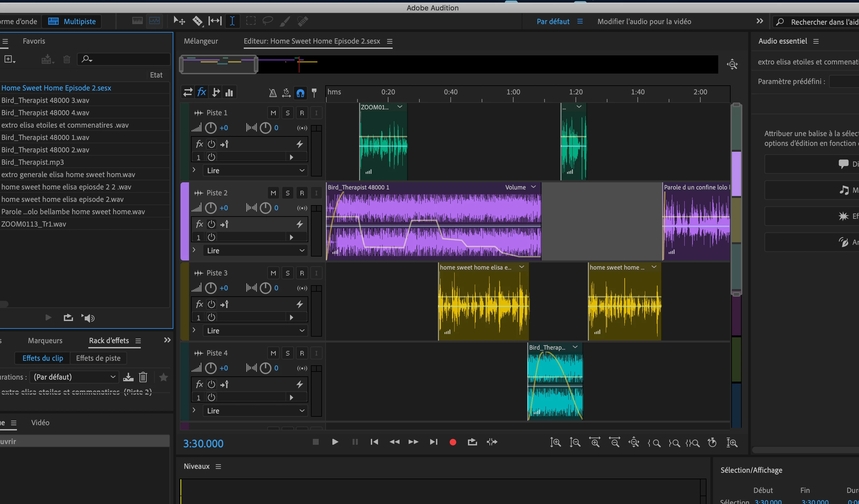Expand Piste 4 automation lanes chevron
This screenshot has width=859, height=504.
pos(194,410)
